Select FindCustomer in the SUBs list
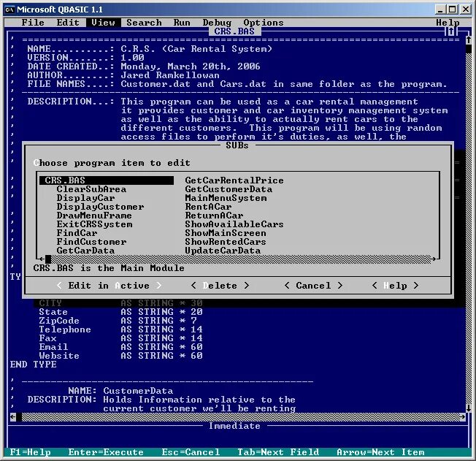Screen dimensions: 476x461 (x=91, y=242)
